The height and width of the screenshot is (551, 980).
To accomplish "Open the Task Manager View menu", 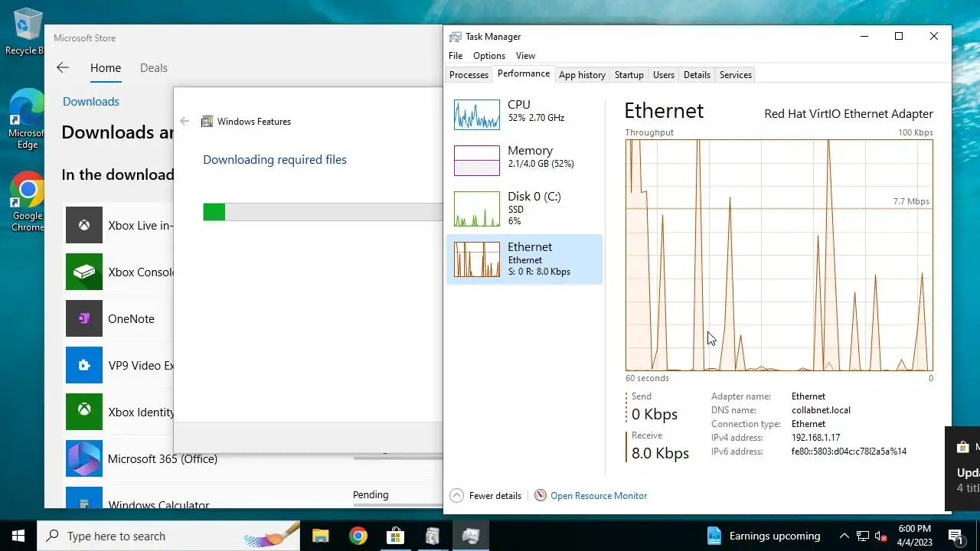I will [x=525, y=56].
